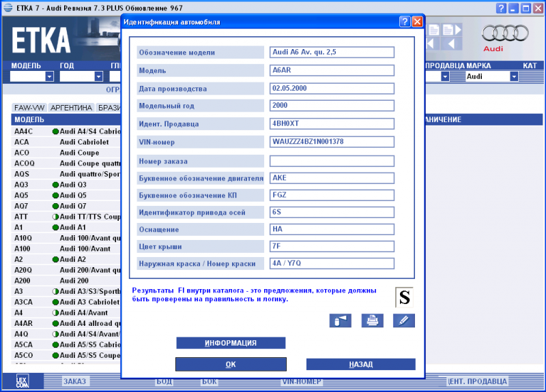Switch to the БРАЗИЛИЯ tab
This screenshot has width=546, height=392.
109,108
